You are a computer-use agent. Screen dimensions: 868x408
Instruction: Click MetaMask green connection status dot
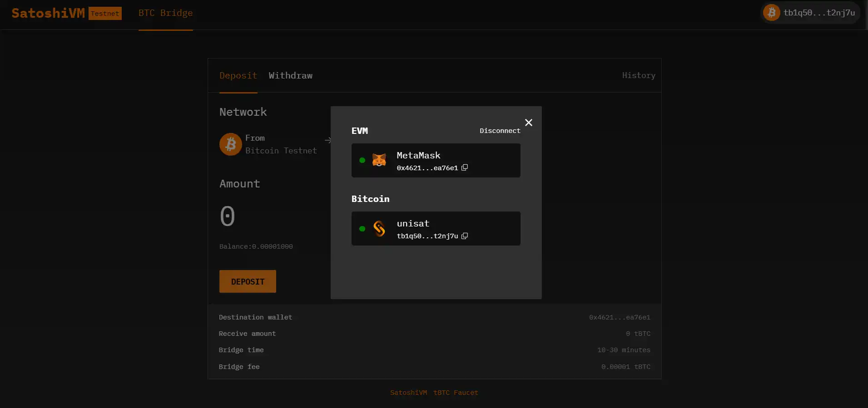point(362,160)
